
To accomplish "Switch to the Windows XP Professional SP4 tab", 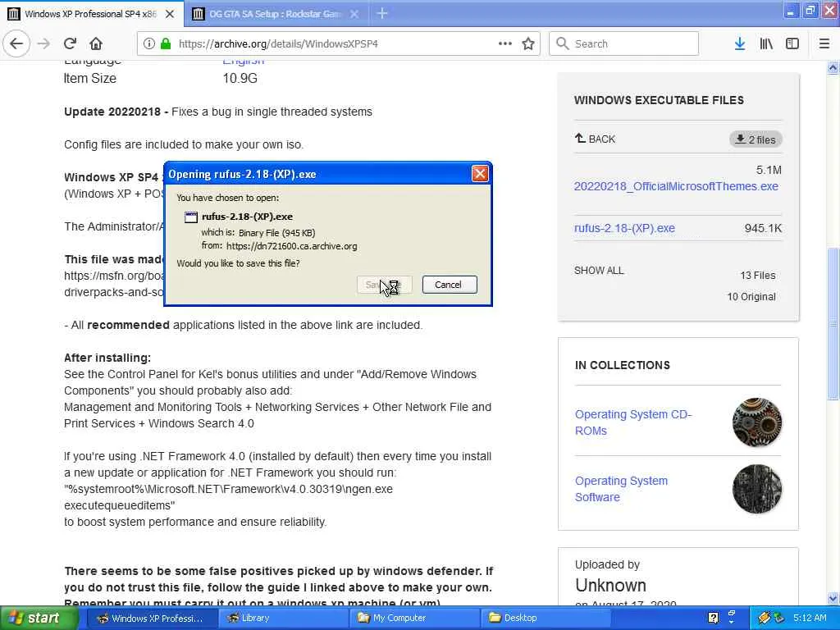I will tap(90, 14).
